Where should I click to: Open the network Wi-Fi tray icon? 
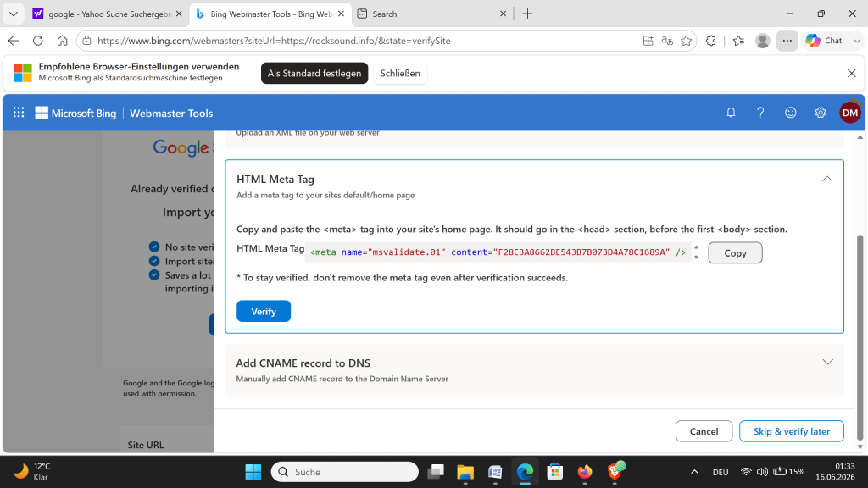(746, 472)
